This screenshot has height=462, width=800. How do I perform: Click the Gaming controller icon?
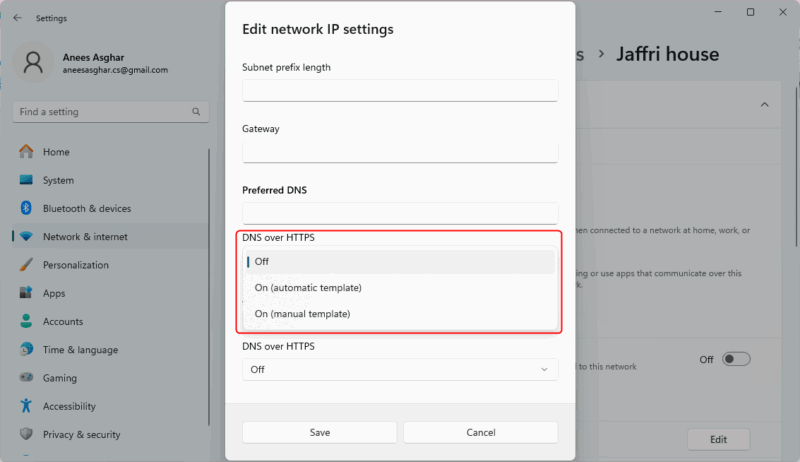26,377
